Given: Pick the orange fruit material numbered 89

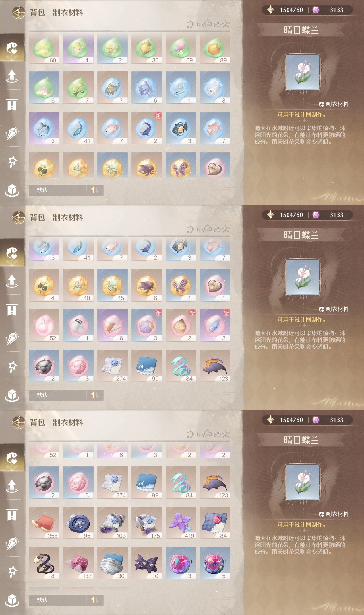Looking at the screenshot, I should (x=215, y=49).
